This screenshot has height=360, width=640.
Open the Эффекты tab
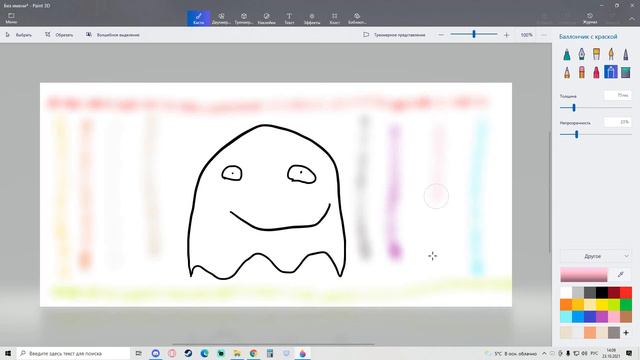point(312,18)
